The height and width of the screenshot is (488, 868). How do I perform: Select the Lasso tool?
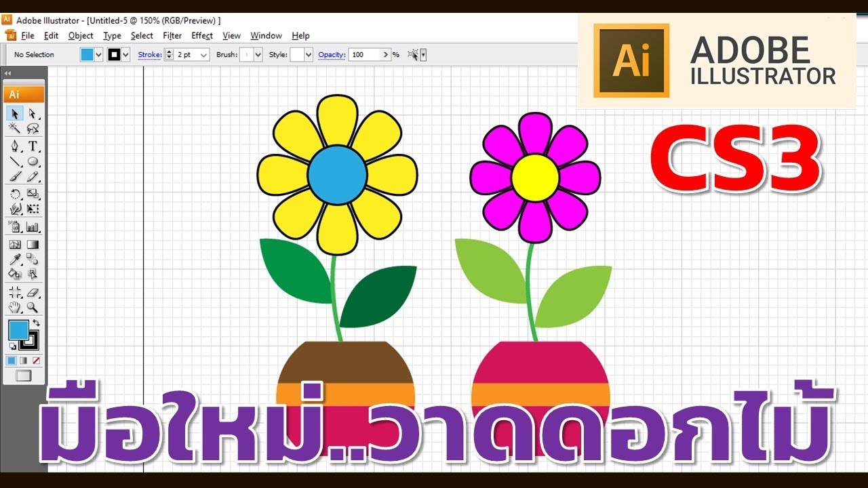point(32,128)
